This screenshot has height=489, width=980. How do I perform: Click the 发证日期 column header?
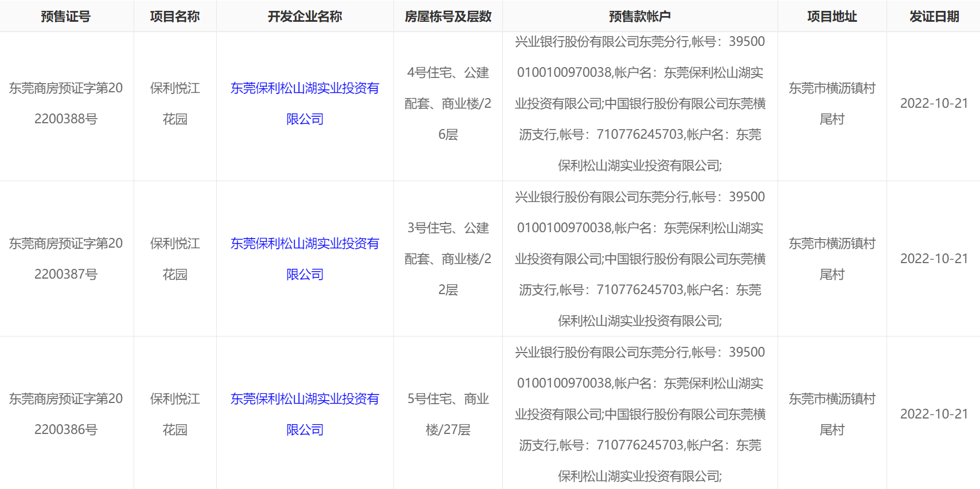pos(934,17)
